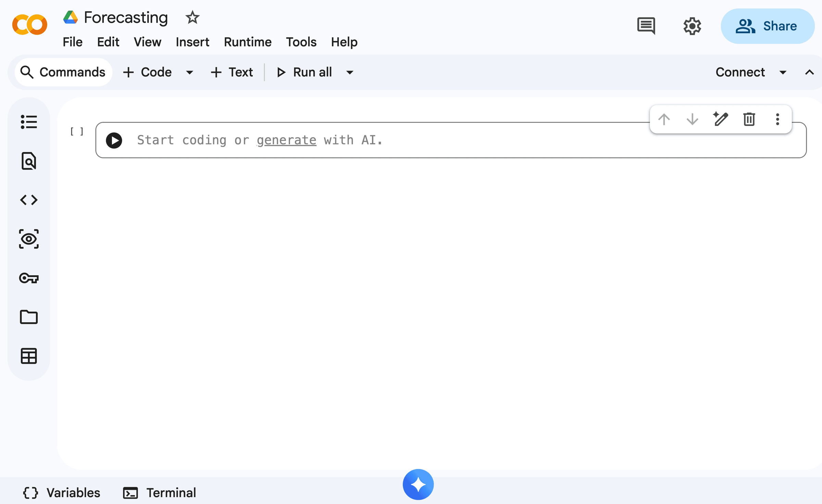Open Find and replace sidebar icon
This screenshot has height=504, width=822.
click(x=29, y=161)
